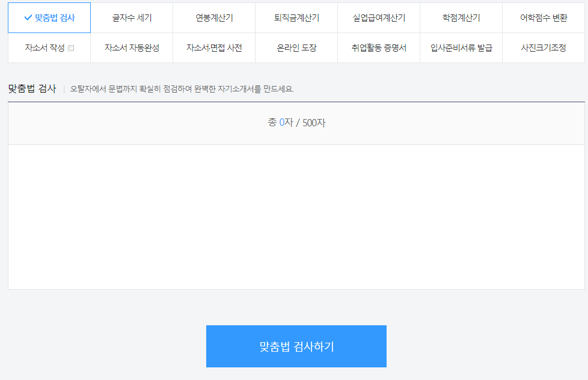Open the 학점계산기 tool
The image size is (588, 380).
461,17
